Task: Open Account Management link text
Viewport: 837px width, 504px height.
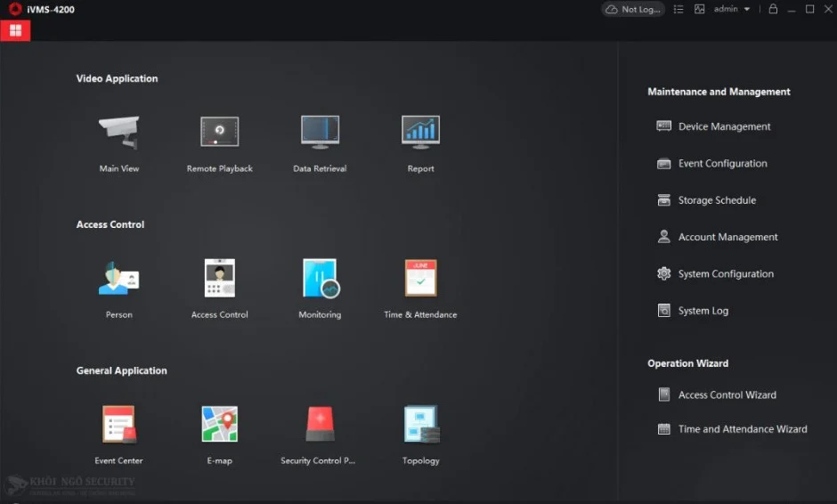Action: coord(727,237)
